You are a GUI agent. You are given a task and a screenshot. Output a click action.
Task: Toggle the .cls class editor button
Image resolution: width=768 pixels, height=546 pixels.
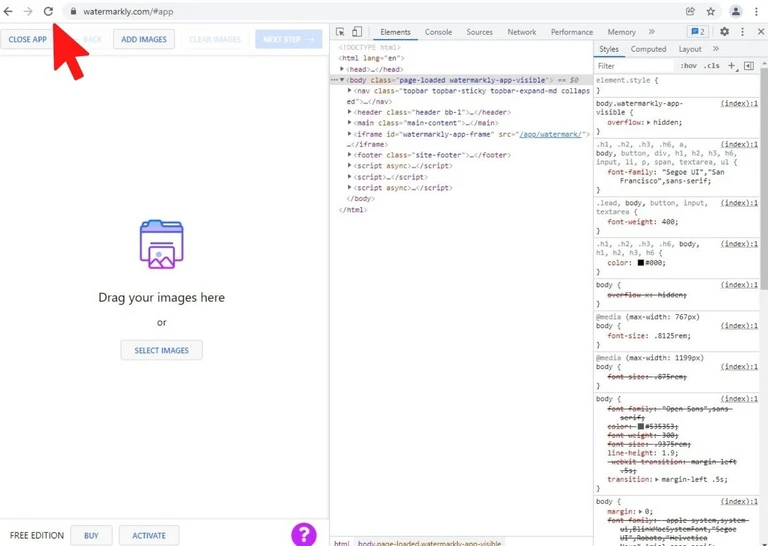tap(712, 66)
